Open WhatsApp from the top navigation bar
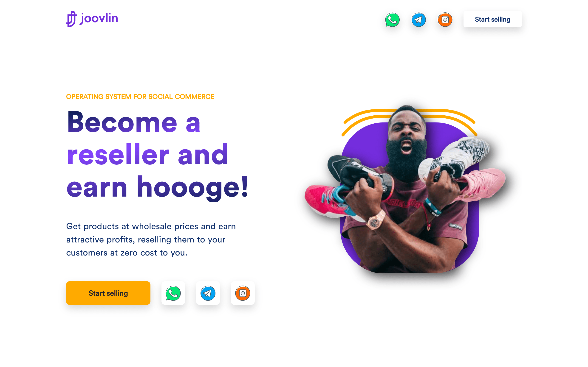The height and width of the screenshot is (367, 588). pos(392,19)
